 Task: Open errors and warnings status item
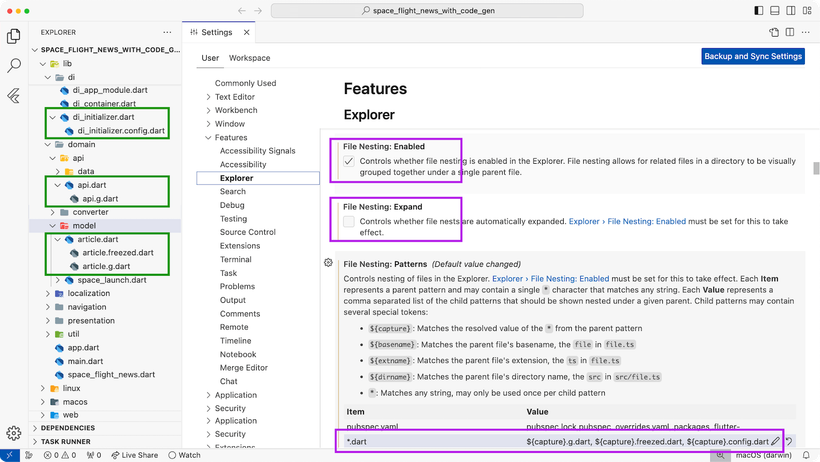coord(60,455)
